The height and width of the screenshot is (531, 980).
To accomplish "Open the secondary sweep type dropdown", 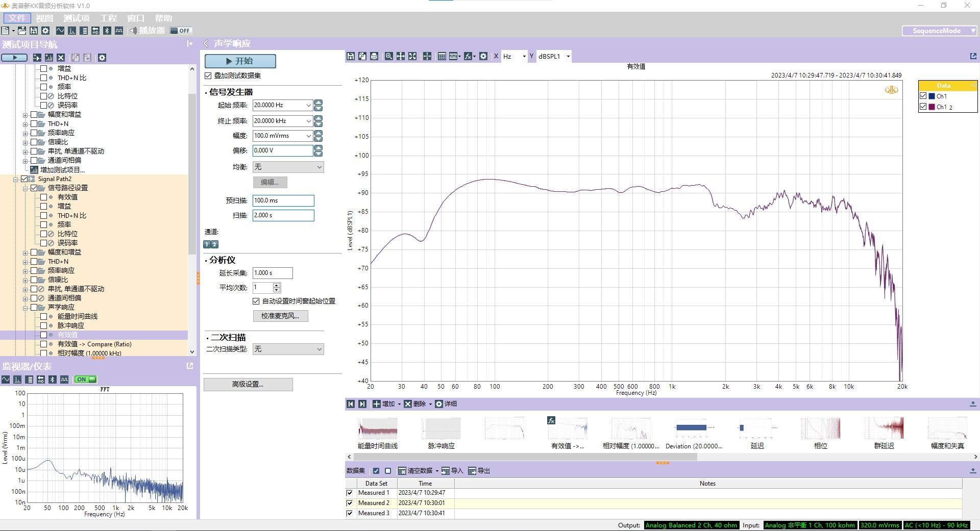I will coord(288,349).
